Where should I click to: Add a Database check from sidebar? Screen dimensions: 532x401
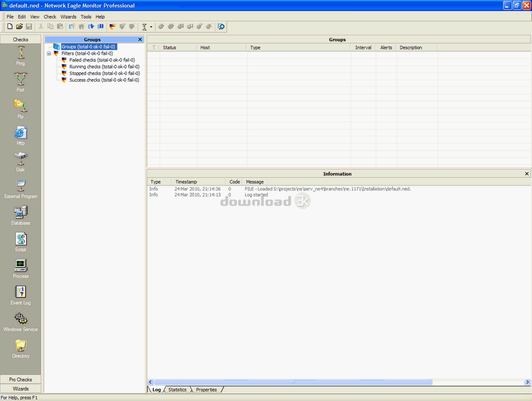point(20,213)
